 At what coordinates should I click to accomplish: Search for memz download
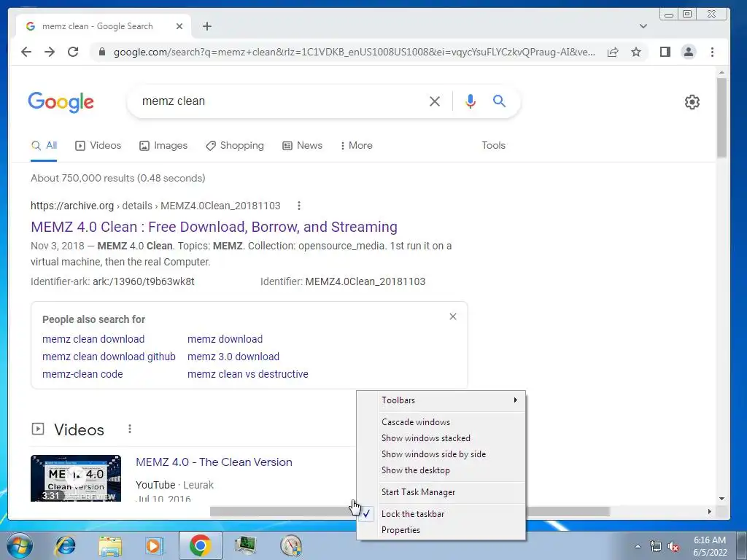[225, 339]
